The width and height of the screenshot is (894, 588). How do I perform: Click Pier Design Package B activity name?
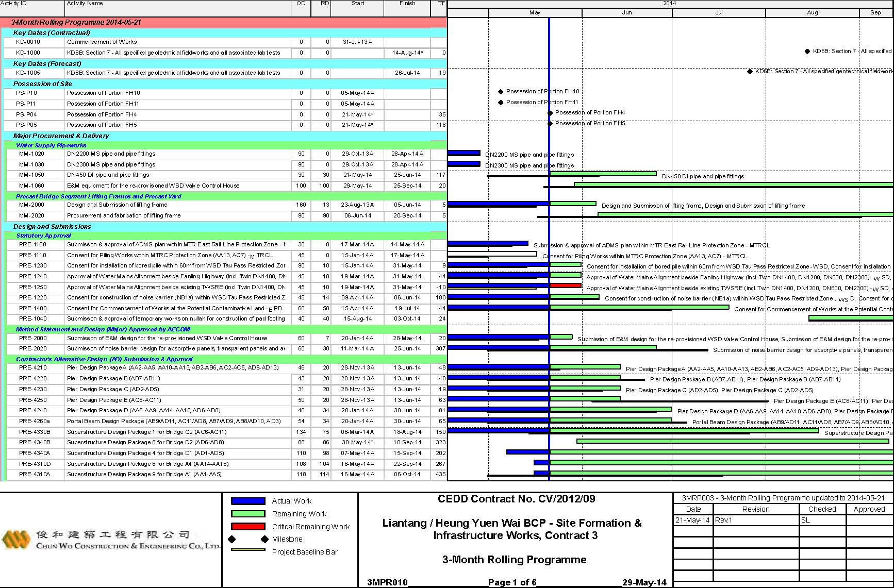113,378
